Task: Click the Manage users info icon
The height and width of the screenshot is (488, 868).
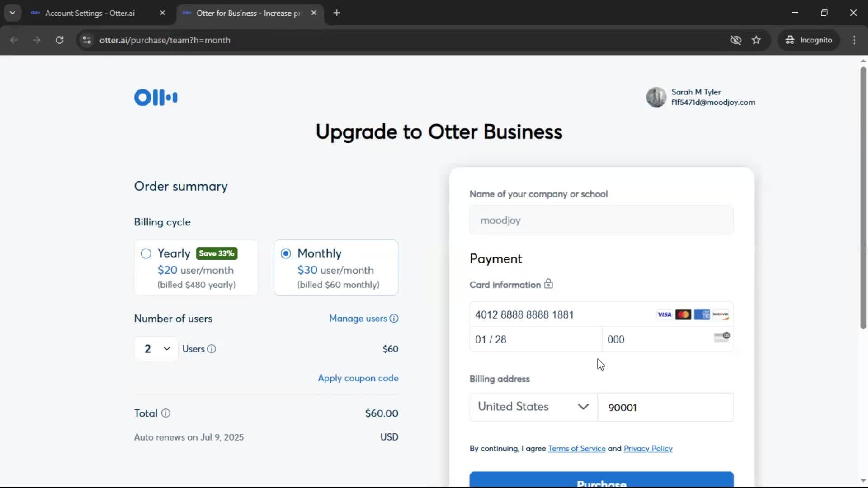Action: pos(394,319)
